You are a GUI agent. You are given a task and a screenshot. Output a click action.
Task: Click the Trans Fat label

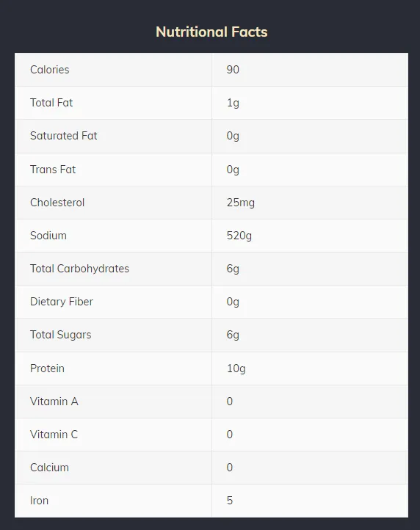tap(53, 170)
